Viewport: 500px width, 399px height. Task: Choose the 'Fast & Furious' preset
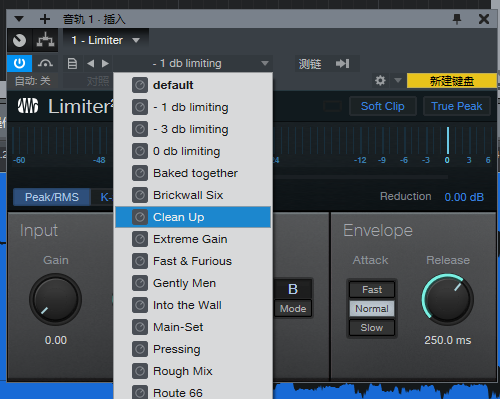(193, 261)
